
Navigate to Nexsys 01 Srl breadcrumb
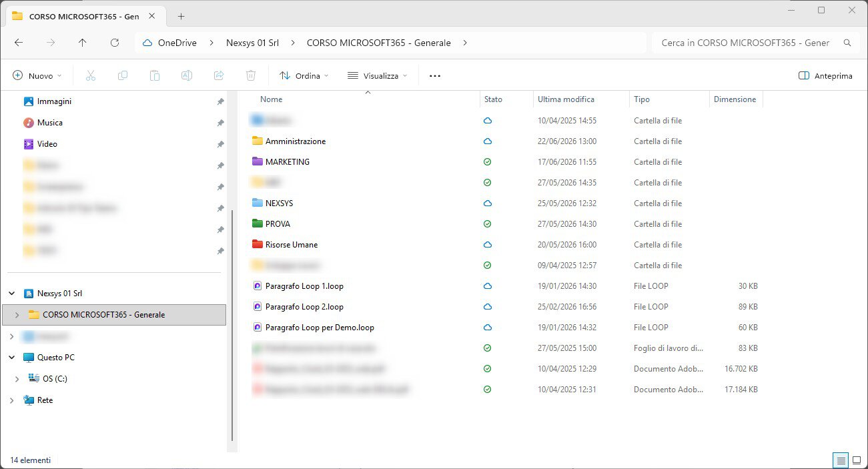254,43
